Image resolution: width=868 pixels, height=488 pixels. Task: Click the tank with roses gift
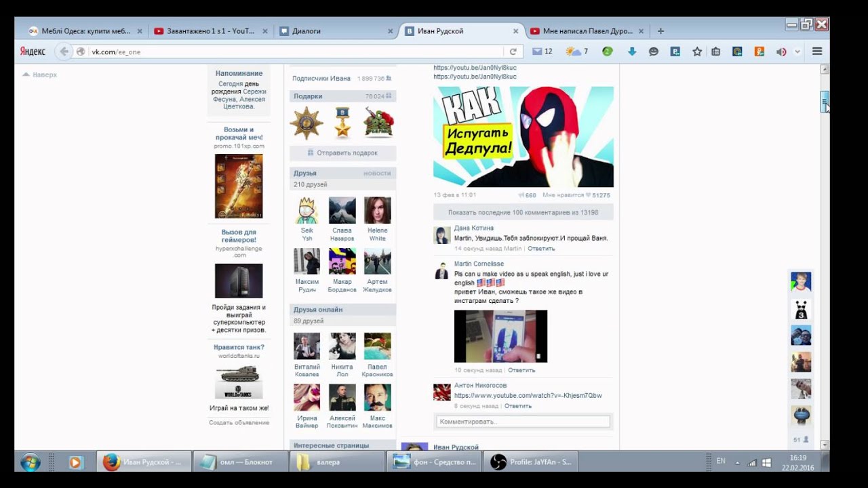(378, 123)
